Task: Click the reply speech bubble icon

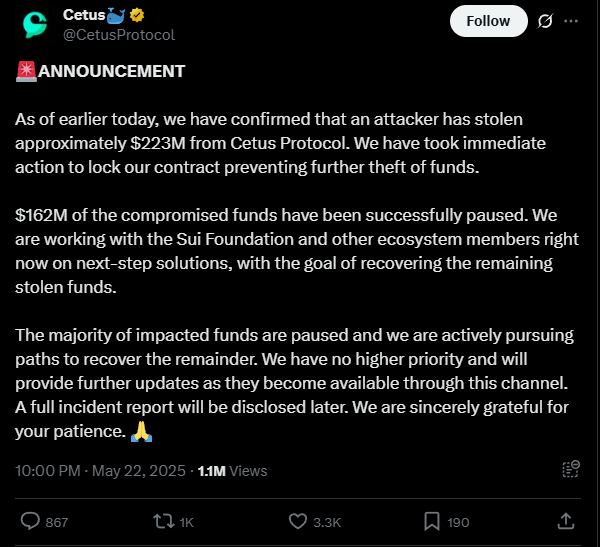Action: (31, 521)
